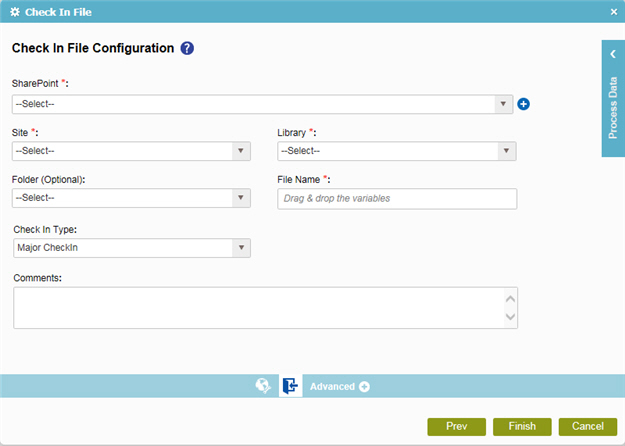Click the gear icon in title bar
This screenshot has width=625, height=446.
coord(15,12)
